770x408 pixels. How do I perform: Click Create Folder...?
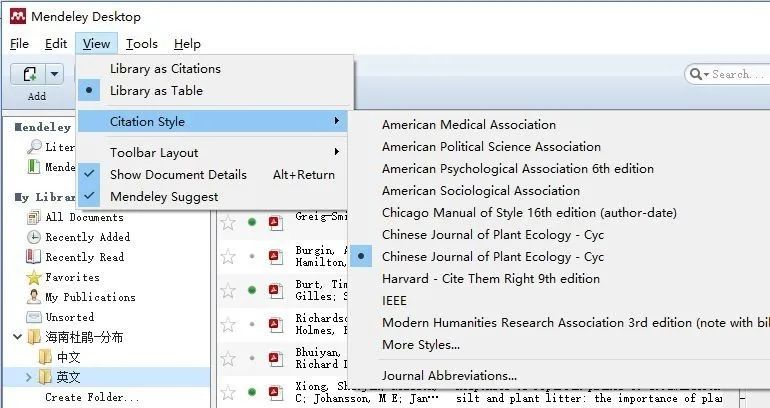coord(92,397)
